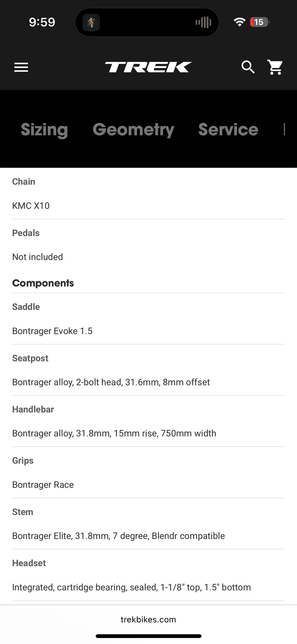The image size is (297, 644).
Task: Switch to the Sizing tab
Action: [44, 129]
